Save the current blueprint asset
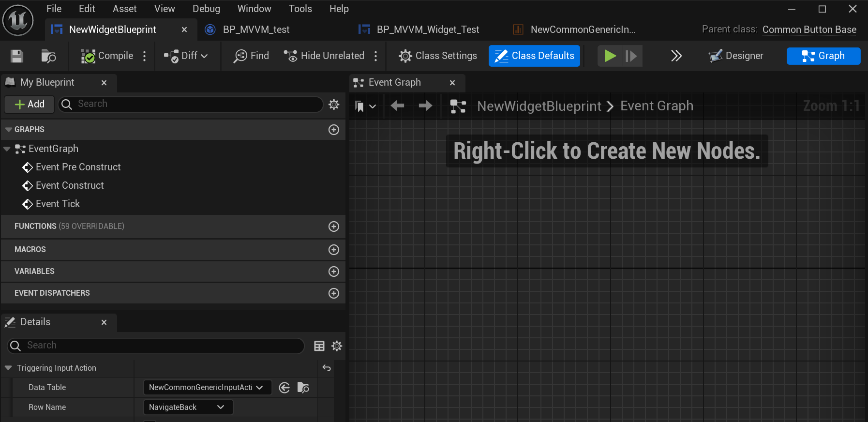The width and height of the screenshot is (868, 422). [x=17, y=56]
